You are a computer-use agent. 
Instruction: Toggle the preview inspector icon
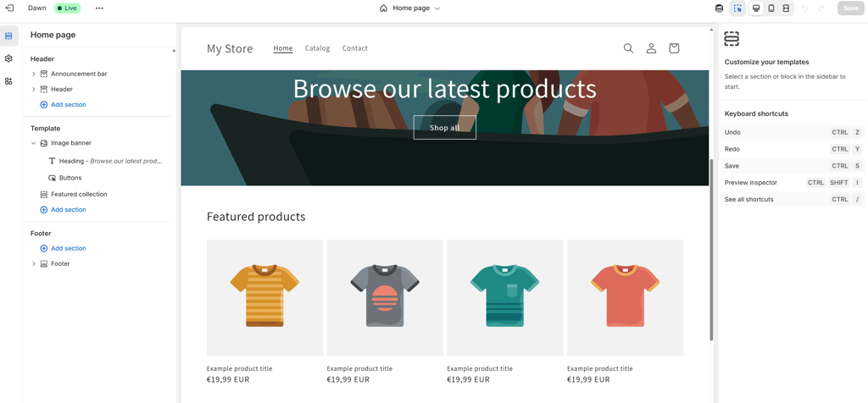click(x=737, y=8)
